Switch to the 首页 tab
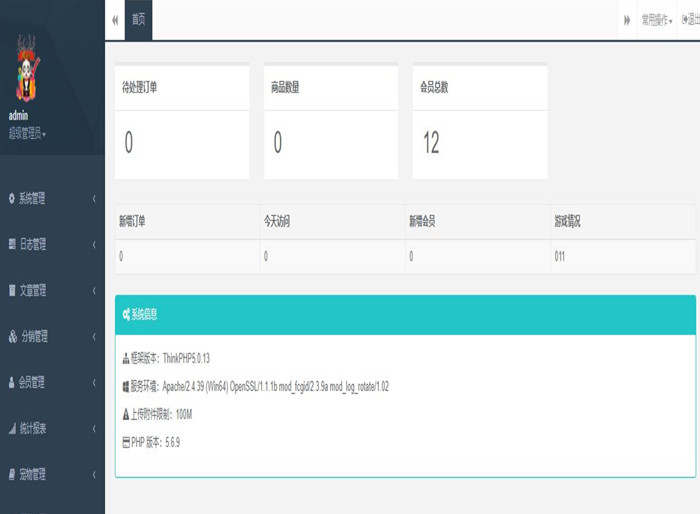700x514 pixels. tap(138, 20)
